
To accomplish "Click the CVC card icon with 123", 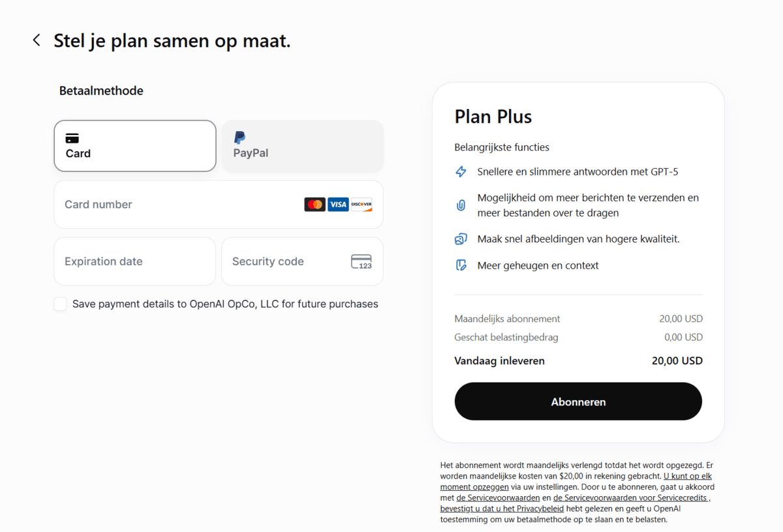I will (x=361, y=261).
